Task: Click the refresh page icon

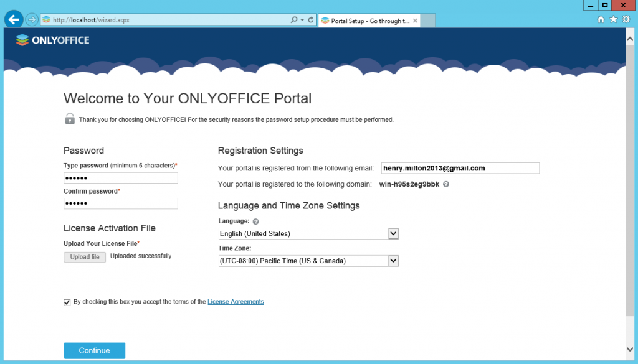Action: click(x=311, y=19)
